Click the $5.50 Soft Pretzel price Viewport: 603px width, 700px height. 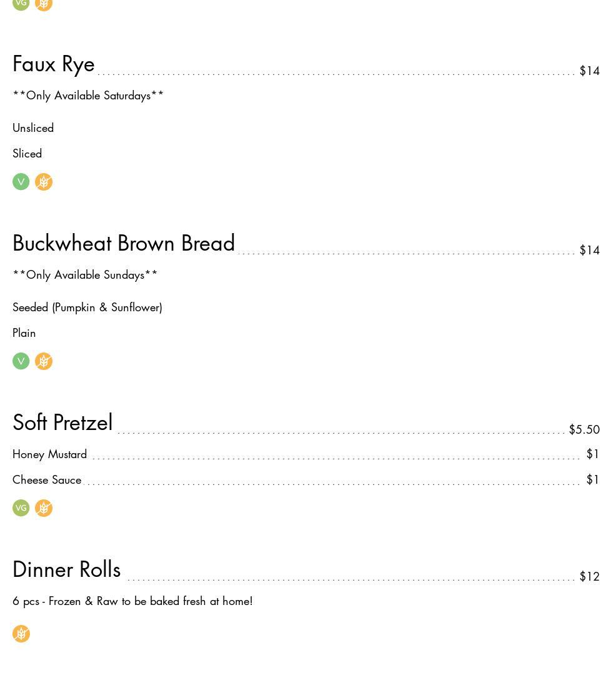584,430
